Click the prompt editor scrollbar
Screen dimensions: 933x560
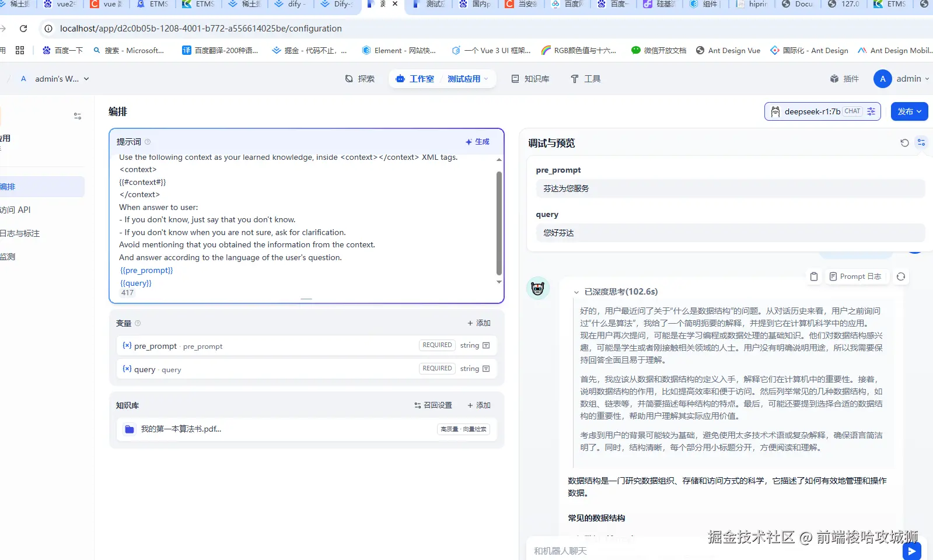point(499,223)
